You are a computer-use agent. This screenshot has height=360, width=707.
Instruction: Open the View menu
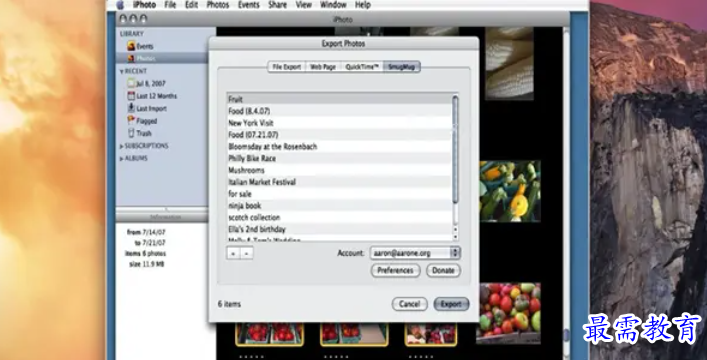coord(303,5)
